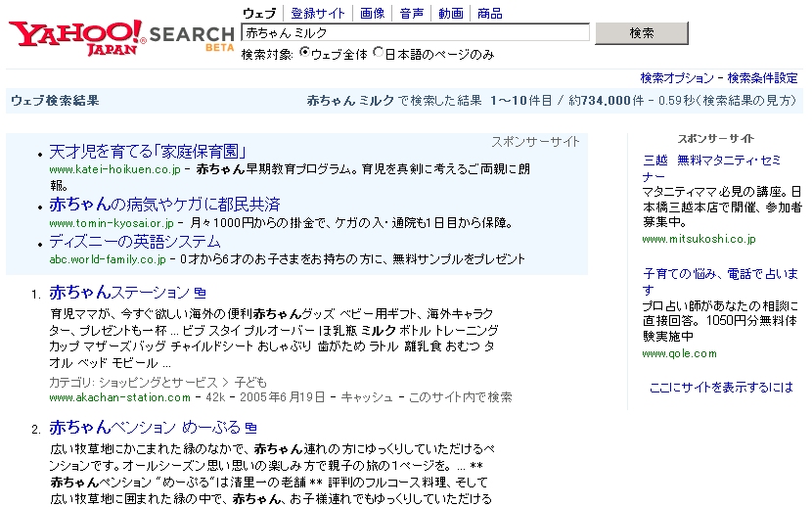Open the キャッシュ link of first result

click(x=367, y=397)
